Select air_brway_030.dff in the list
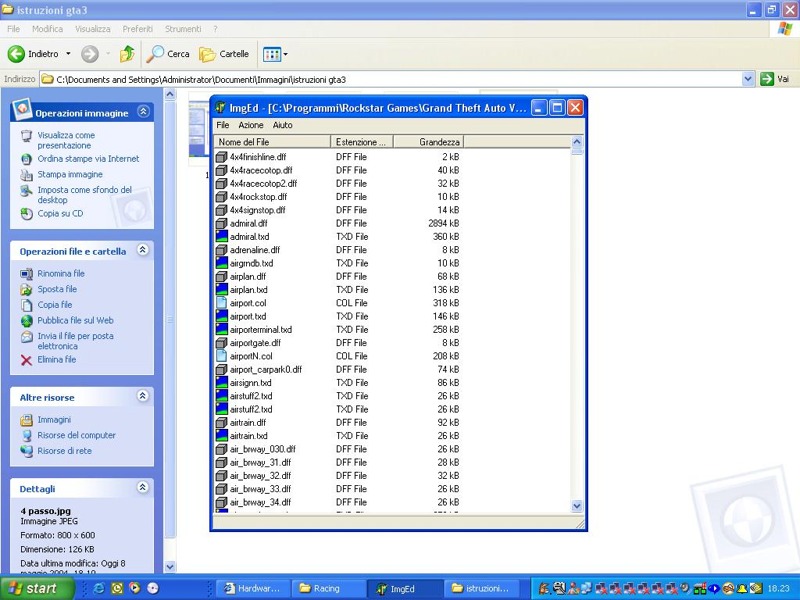Viewport: 800px width, 600px height. [262, 449]
